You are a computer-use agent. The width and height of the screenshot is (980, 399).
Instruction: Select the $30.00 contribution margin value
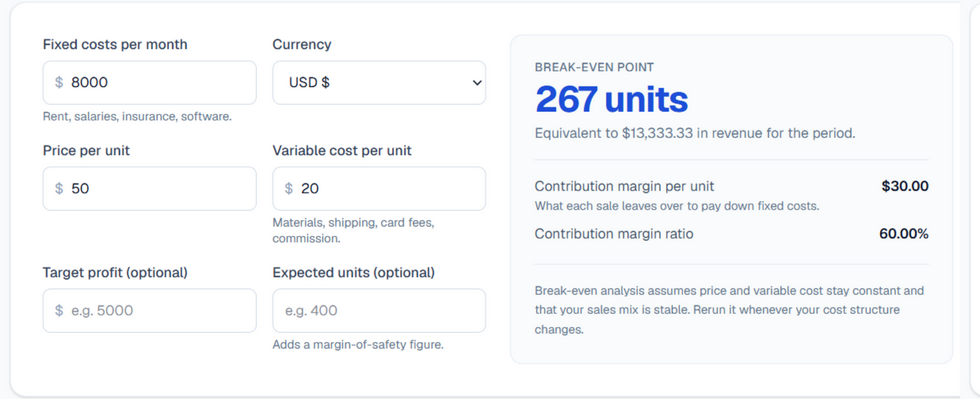(905, 186)
